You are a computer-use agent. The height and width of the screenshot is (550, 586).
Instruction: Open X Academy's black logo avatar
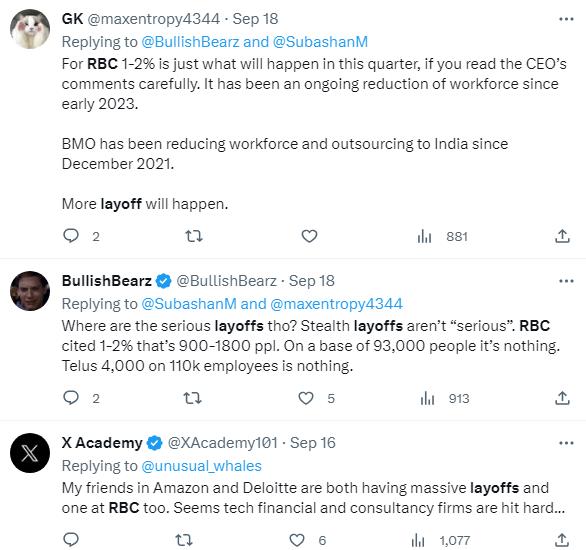(x=30, y=453)
